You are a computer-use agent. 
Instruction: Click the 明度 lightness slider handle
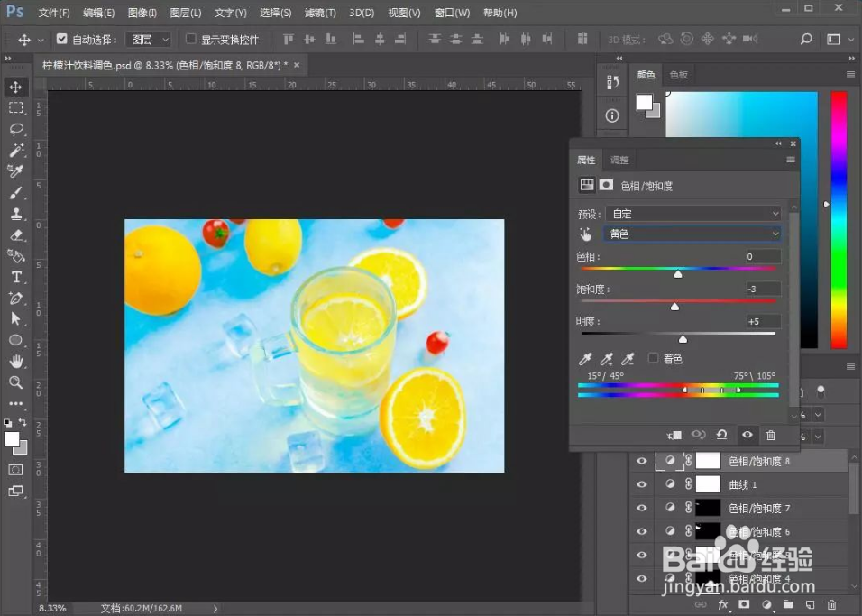(x=683, y=339)
